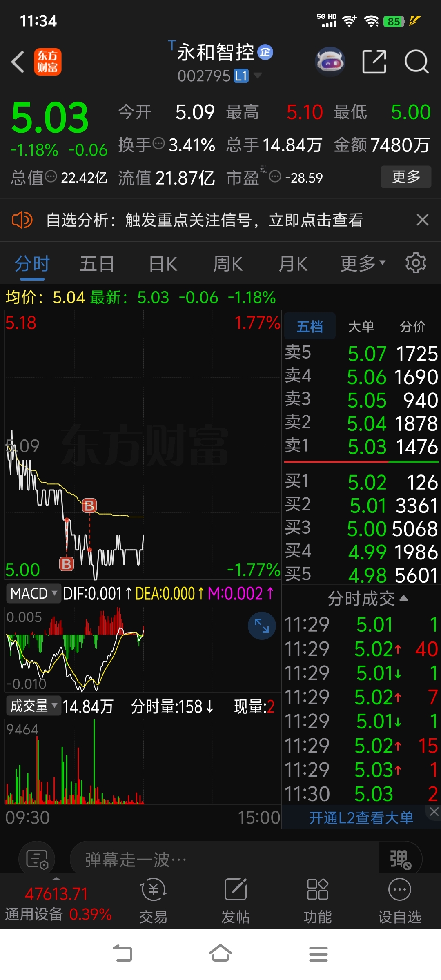Open 开通L2查看大单 link
This screenshot has width=441, height=980.
(x=361, y=817)
